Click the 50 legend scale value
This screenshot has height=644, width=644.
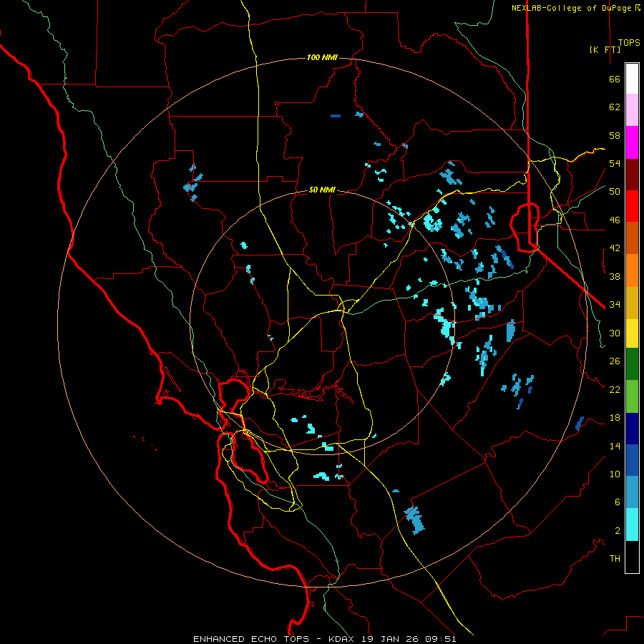coord(615,192)
